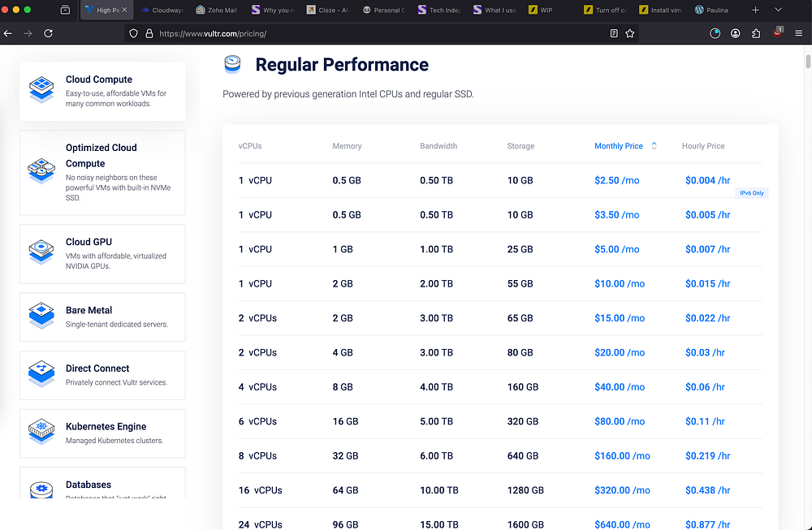
Task: Click the $2.50 /mo price
Action: click(x=617, y=180)
